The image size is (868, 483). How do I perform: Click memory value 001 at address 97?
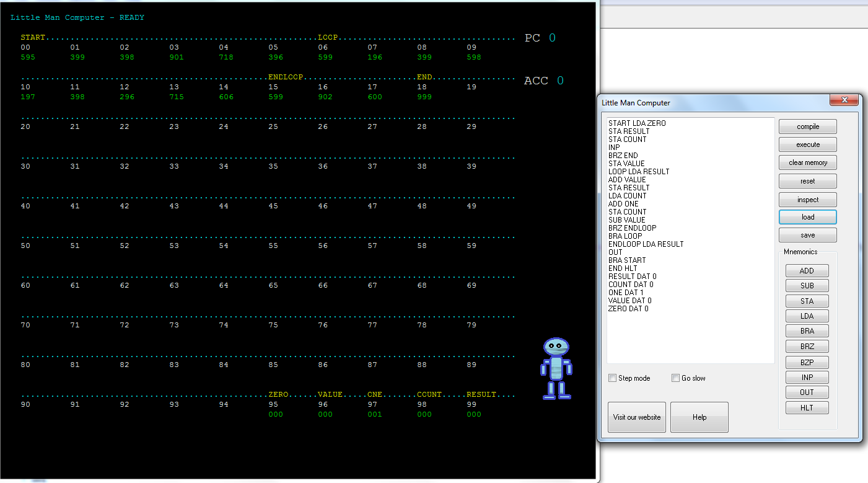(x=375, y=414)
